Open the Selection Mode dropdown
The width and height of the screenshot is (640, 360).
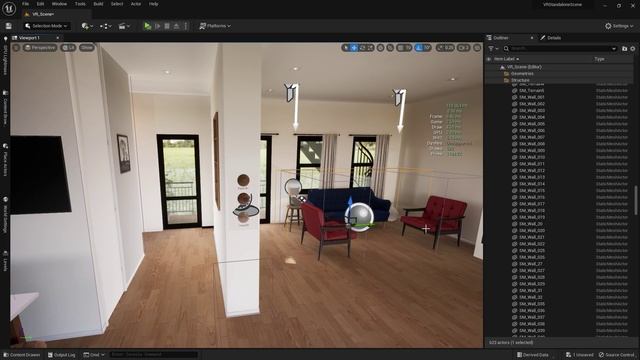coord(46,26)
